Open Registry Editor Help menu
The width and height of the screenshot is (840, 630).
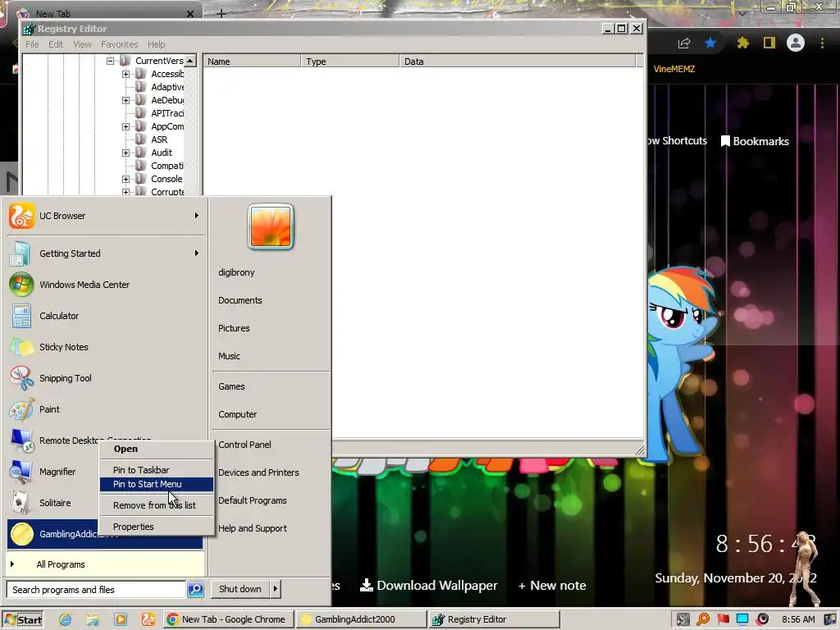point(157,44)
